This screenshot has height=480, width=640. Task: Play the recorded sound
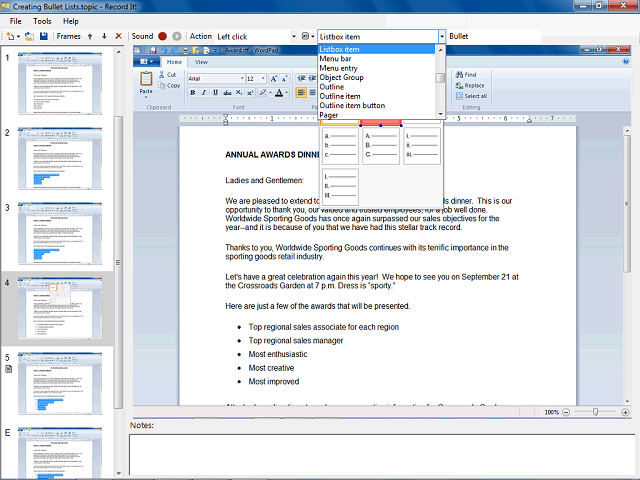[x=177, y=36]
